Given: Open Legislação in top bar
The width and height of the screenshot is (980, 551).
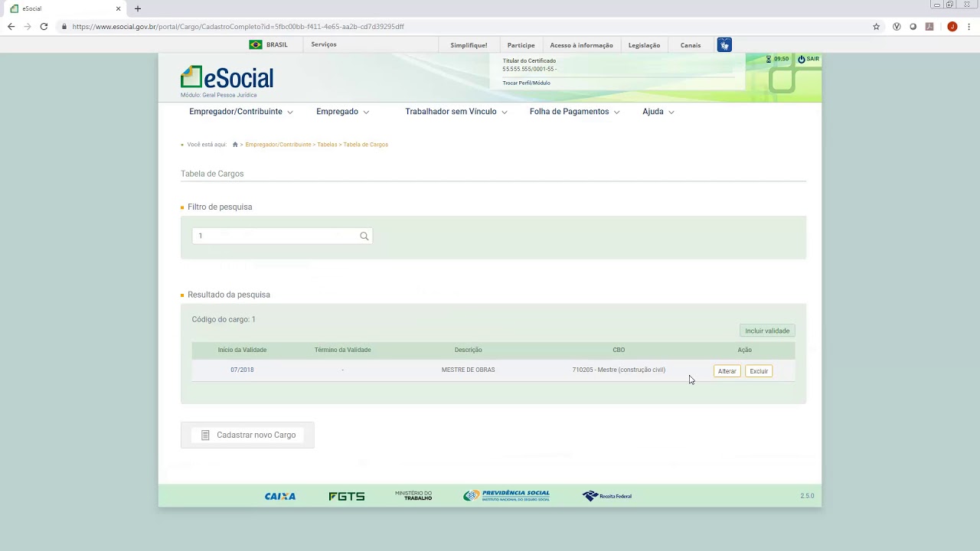Looking at the screenshot, I should [x=644, y=45].
